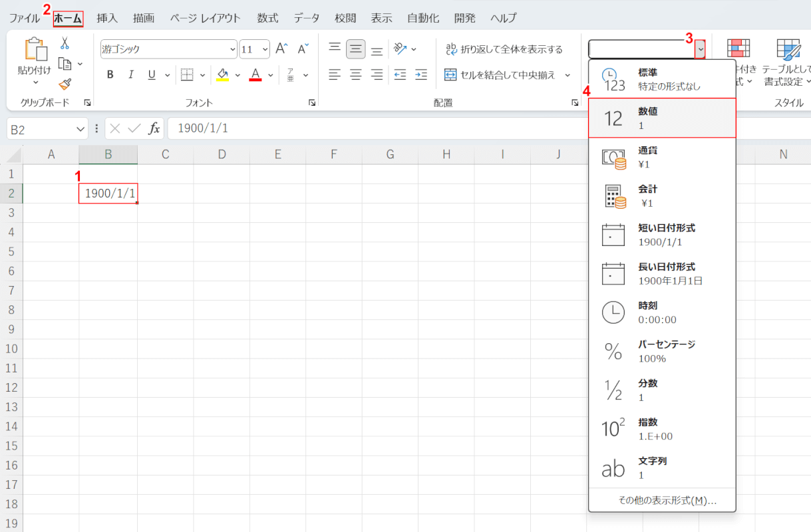This screenshot has width=811, height=532.
Task: Toggle Bold formatting
Action: tap(110, 74)
